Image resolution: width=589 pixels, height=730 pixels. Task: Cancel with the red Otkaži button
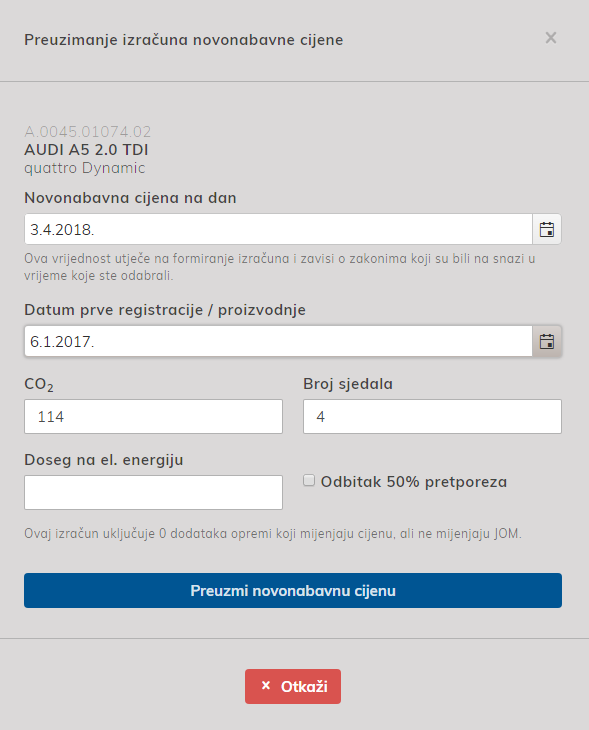[x=293, y=686]
